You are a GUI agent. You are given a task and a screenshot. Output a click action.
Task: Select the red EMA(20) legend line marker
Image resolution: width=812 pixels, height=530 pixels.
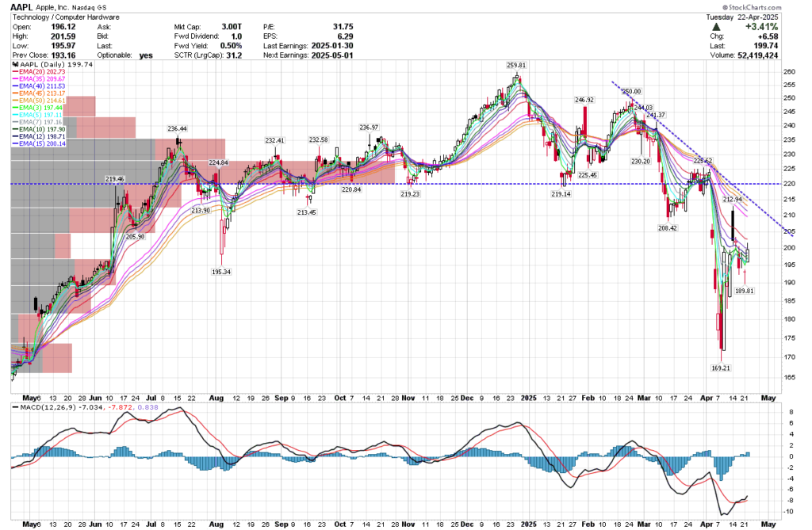(x=16, y=71)
